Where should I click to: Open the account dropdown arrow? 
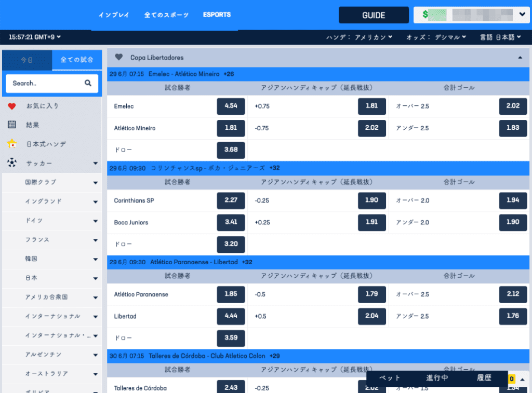(x=522, y=15)
